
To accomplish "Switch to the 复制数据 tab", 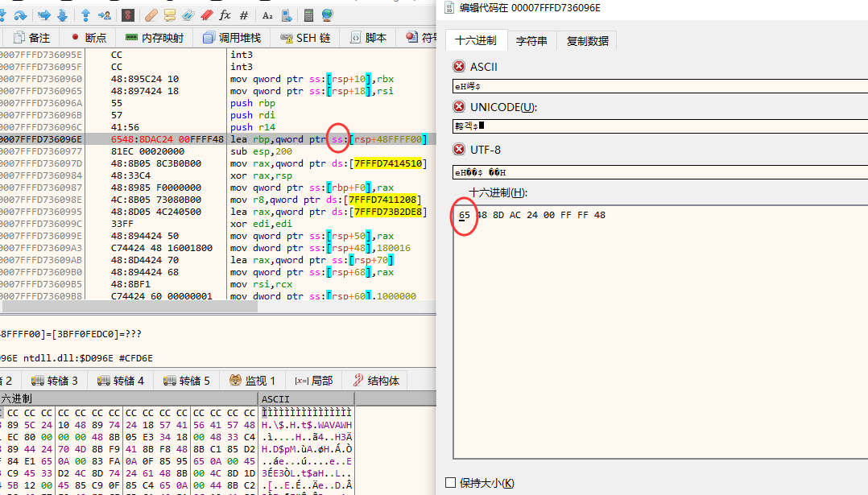I will tap(587, 41).
